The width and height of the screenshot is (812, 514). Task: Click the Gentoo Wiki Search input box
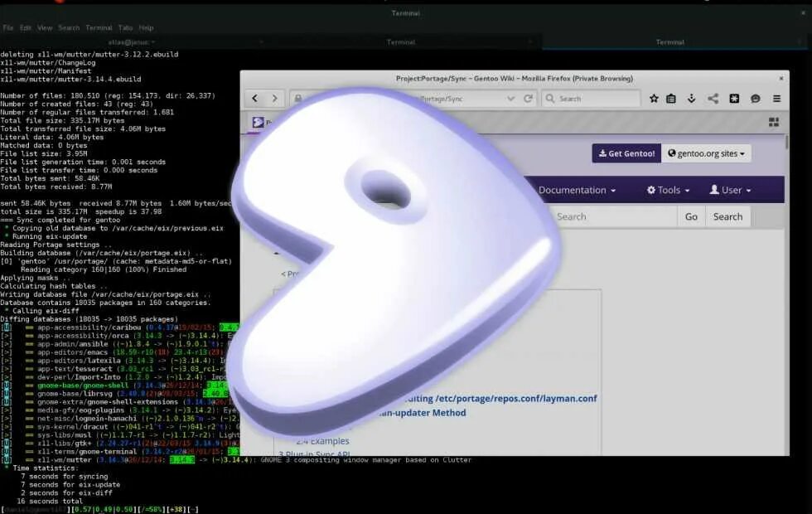coord(614,216)
